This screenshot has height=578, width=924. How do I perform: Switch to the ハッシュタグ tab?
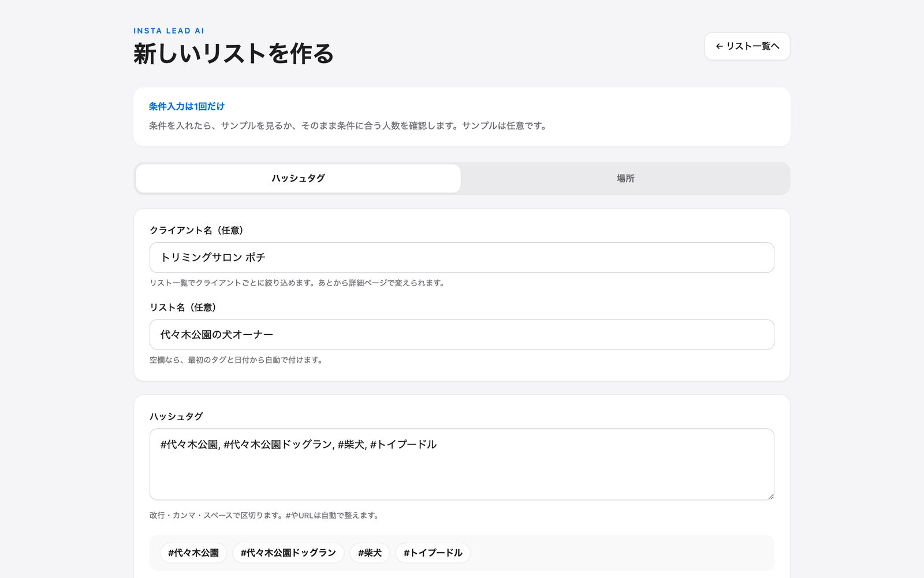[x=299, y=179]
